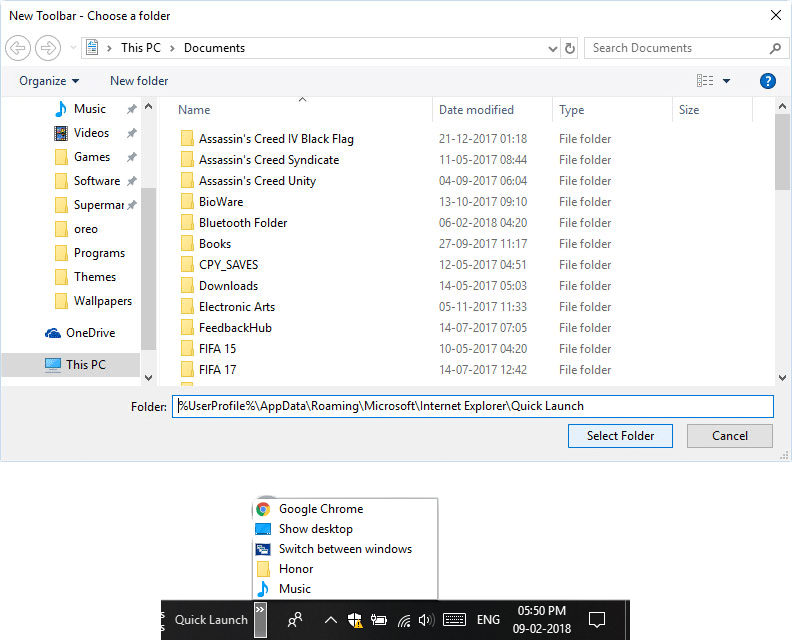Select Assassin's Creed Unity folder
Viewport: 792px width, 640px height.
(x=257, y=181)
